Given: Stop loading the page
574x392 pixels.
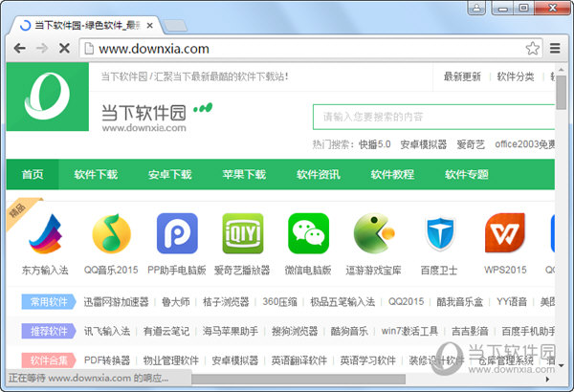Looking at the screenshot, I should click(x=63, y=48).
